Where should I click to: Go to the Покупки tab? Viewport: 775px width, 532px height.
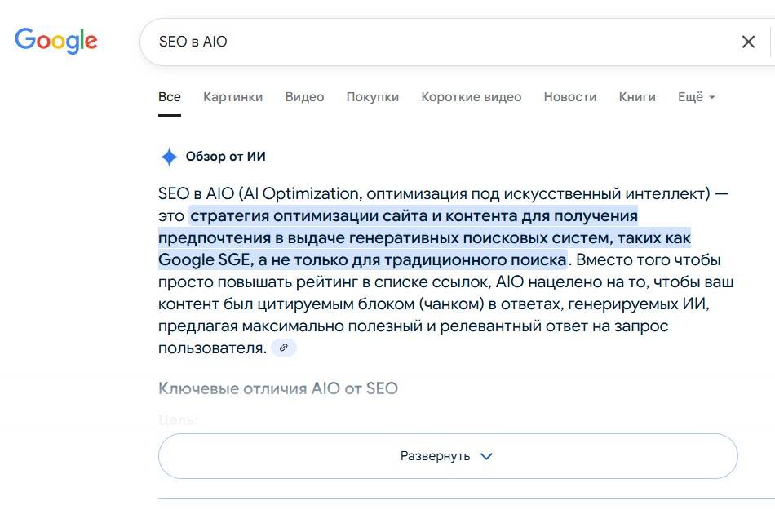pos(373,97)
